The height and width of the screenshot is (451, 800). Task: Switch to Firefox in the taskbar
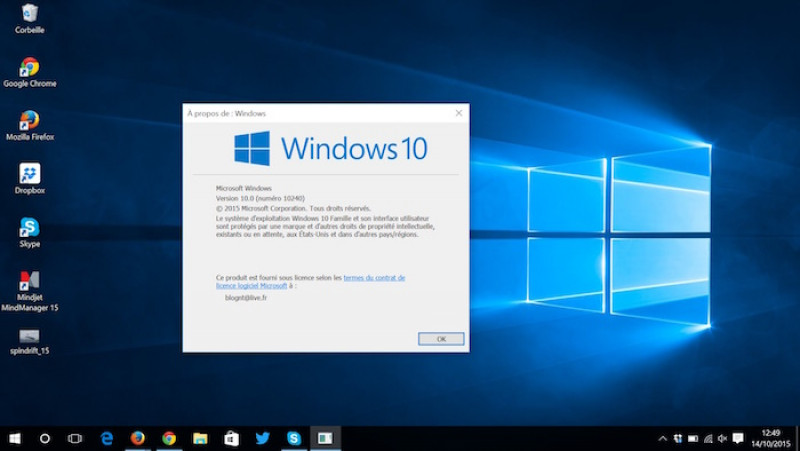[x=138, y=438]
